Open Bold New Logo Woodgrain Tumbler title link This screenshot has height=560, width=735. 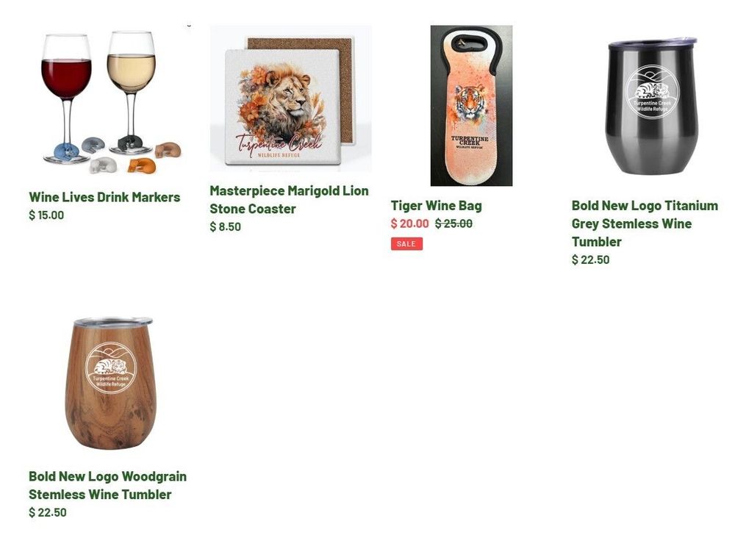(x=107, y=485)
